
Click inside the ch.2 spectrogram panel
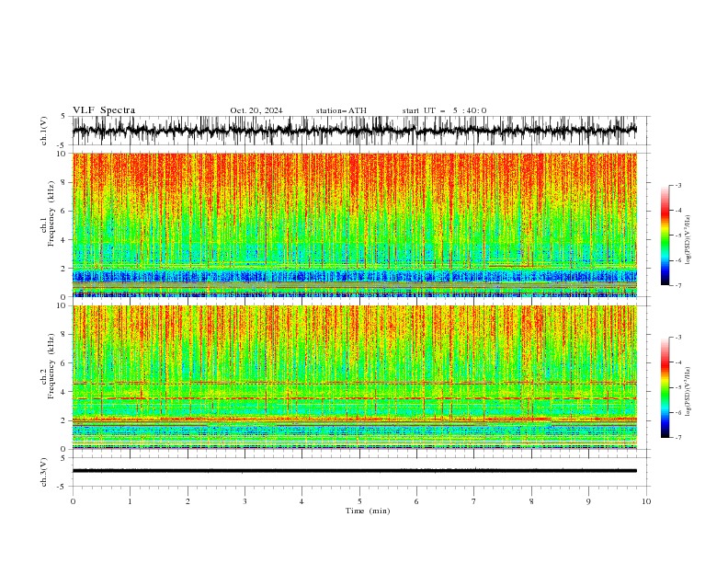tap(355, 377)
